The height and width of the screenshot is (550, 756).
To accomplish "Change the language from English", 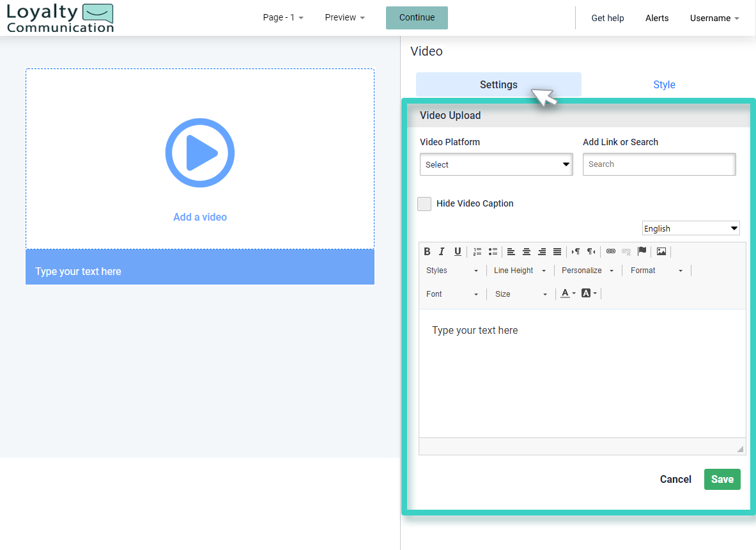I will click(691, 228).
